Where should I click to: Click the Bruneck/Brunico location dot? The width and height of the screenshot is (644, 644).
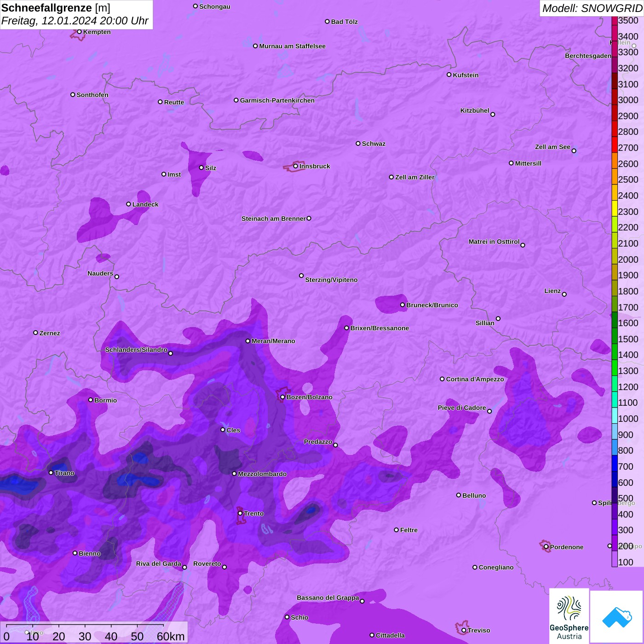click(x=402, y=305)
